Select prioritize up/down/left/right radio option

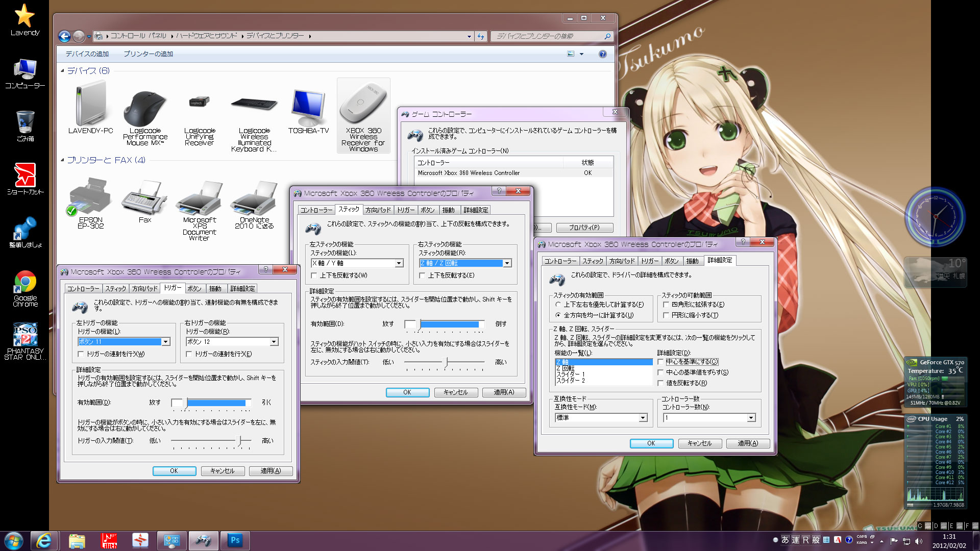tap(558, 305)
